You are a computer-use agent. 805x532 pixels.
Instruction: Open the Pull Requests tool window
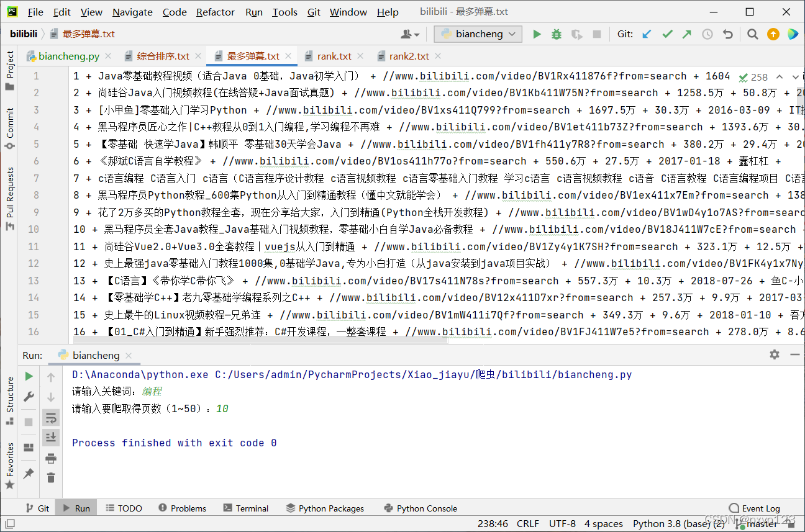pyautogui.click(x=9, y=199)
